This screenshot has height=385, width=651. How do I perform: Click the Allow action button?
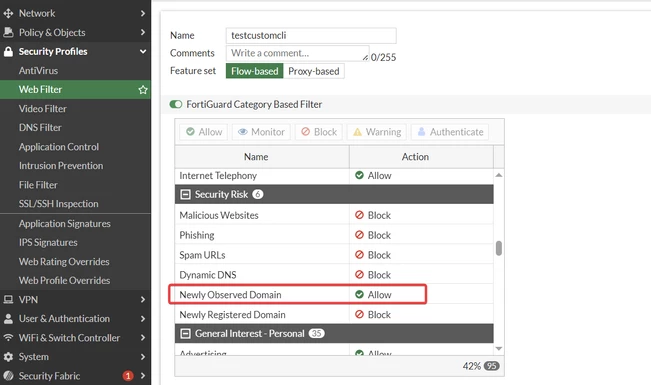pos(203,132)
